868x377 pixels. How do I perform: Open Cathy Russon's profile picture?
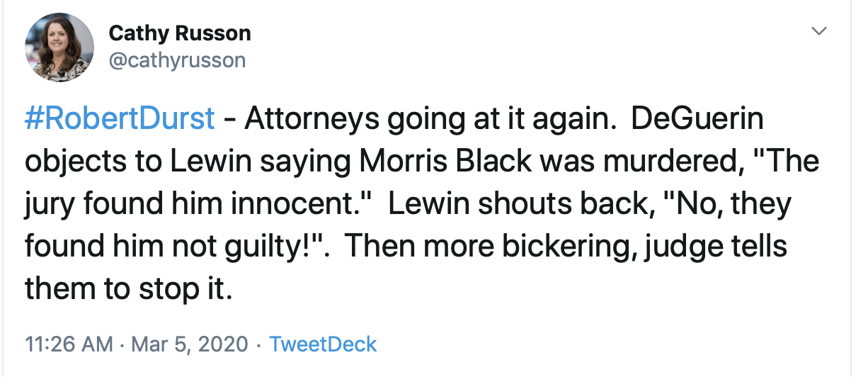(59, 47)
